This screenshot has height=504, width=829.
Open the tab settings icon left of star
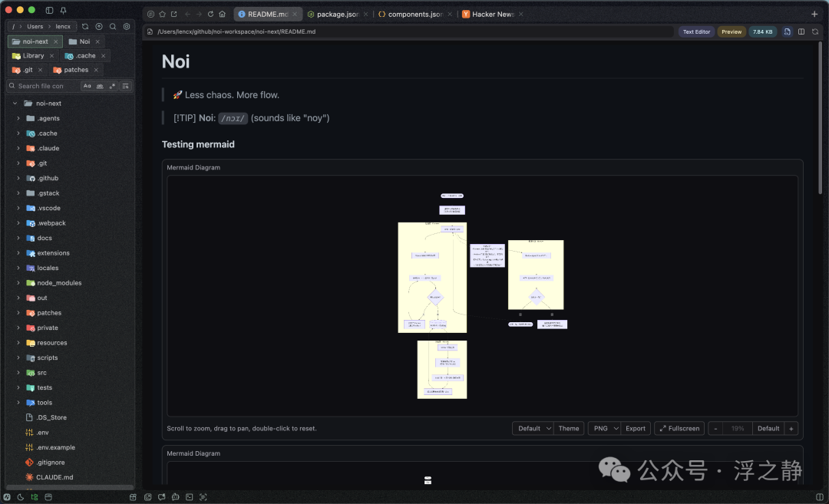[150, 15]
